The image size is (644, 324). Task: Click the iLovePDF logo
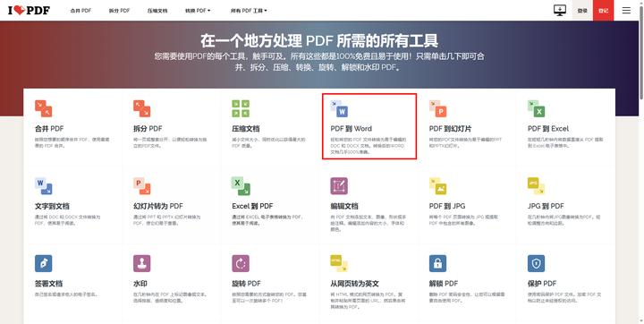[29, 10]
